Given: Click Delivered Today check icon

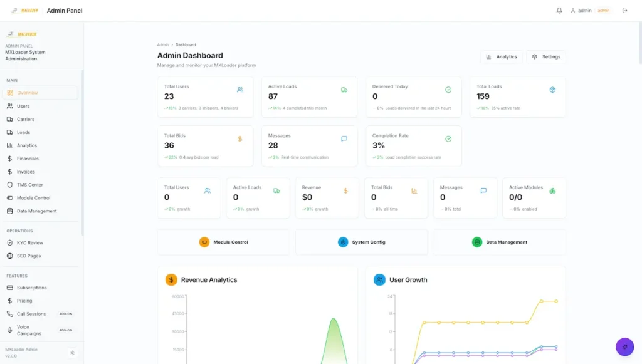Looking at the screenshot, I should tap(448, 90).
